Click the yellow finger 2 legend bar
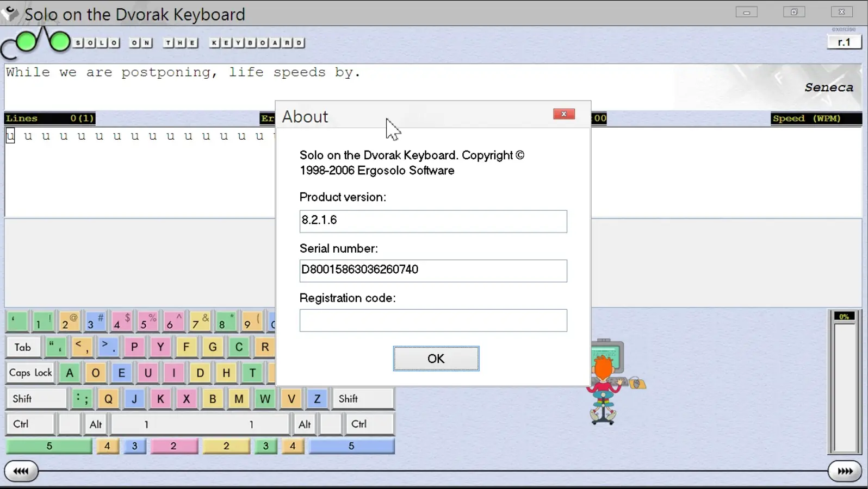 click(x=226, y=446)
